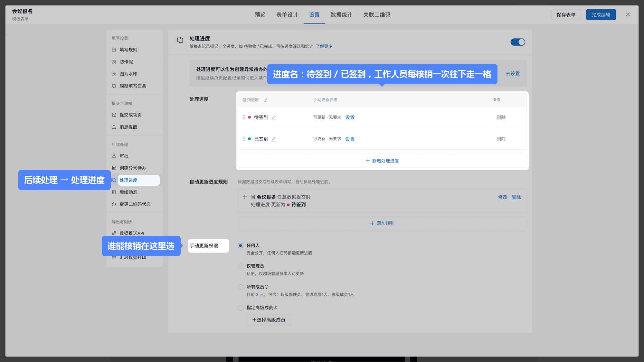This screenshot has width=644, height=362.
Task: Click help icon beside 所有成员
Action: click(266, 287)
